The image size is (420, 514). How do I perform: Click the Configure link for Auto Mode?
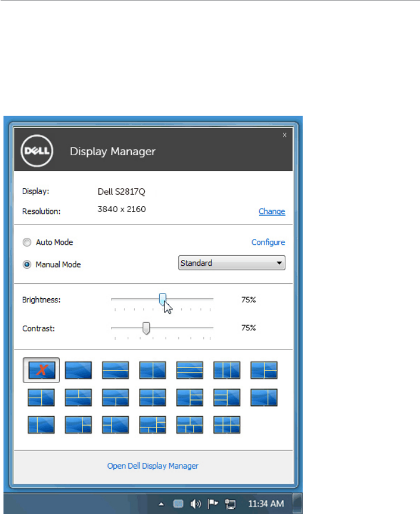(268, 242)
